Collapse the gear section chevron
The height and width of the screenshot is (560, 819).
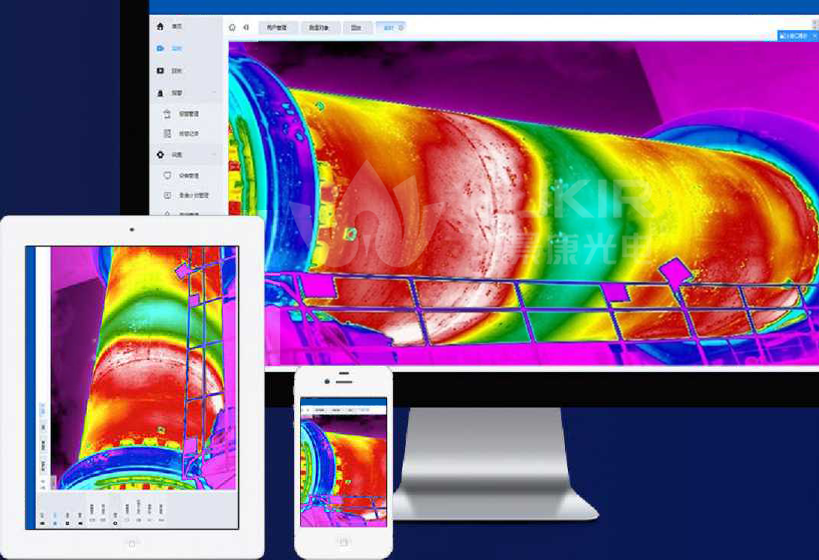click(x=215, y=155)
